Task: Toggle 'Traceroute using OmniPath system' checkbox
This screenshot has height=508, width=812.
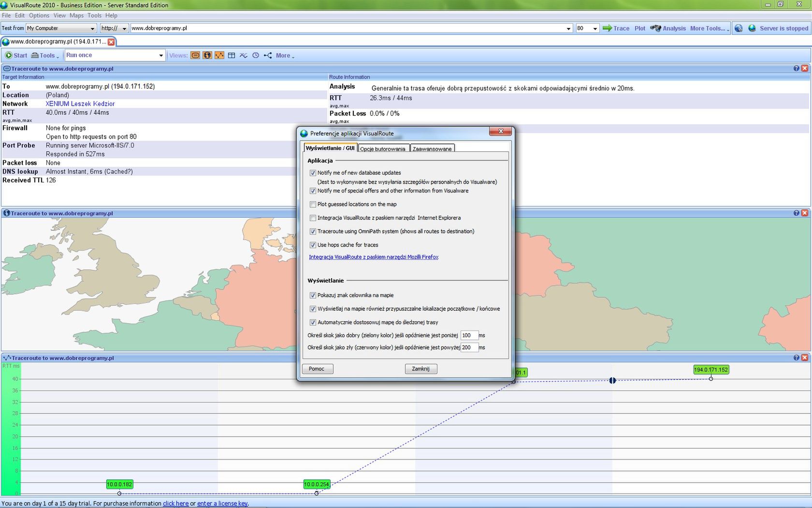Action: pos(313,231)
